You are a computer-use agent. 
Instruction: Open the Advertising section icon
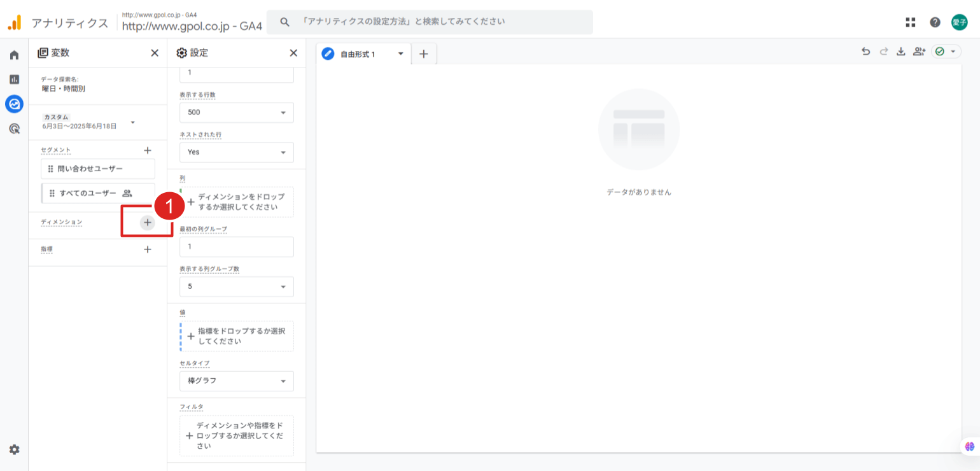click(x=14, y=129)
